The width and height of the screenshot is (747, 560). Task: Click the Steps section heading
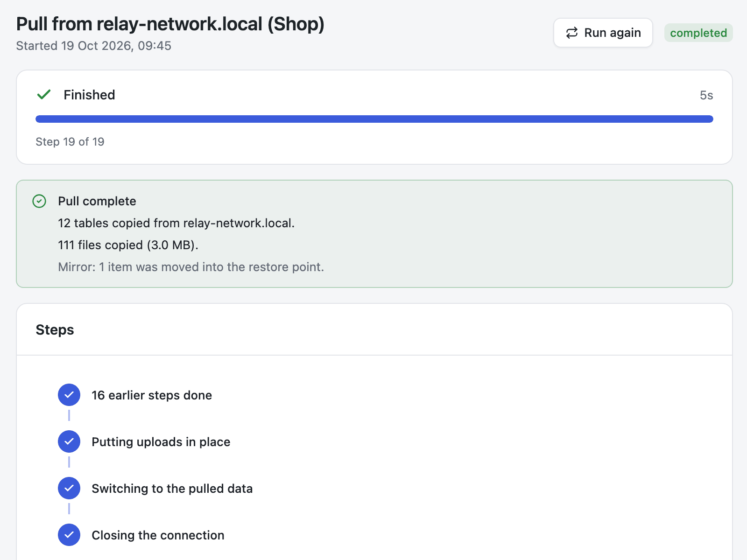click(55, 330)
